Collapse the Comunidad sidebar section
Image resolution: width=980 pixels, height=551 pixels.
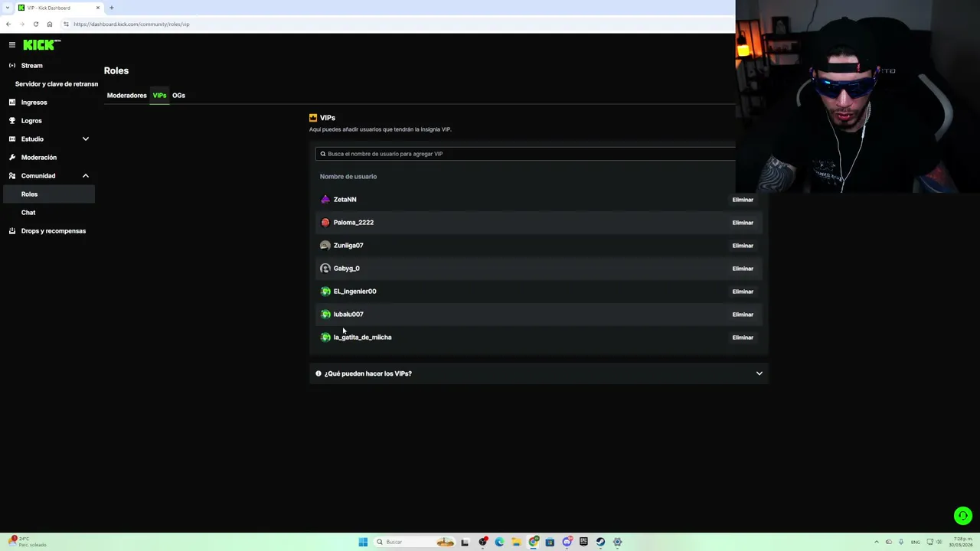click(86, 176)
